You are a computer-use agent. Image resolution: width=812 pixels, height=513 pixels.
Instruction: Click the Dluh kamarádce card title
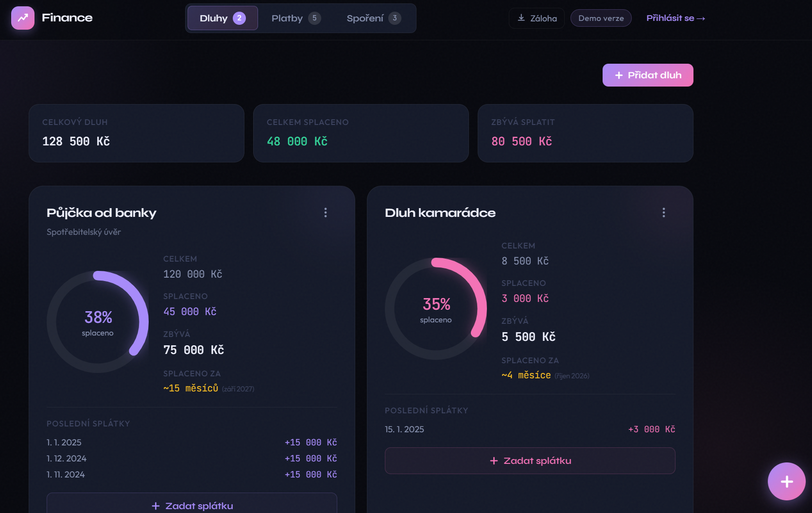click(440, 213)
